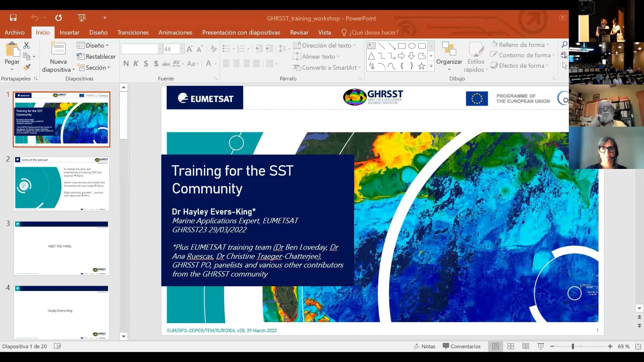644x362 pixels.
Task: Click the Start slideshow from beginning icon
Action: [x=82, y=18]
